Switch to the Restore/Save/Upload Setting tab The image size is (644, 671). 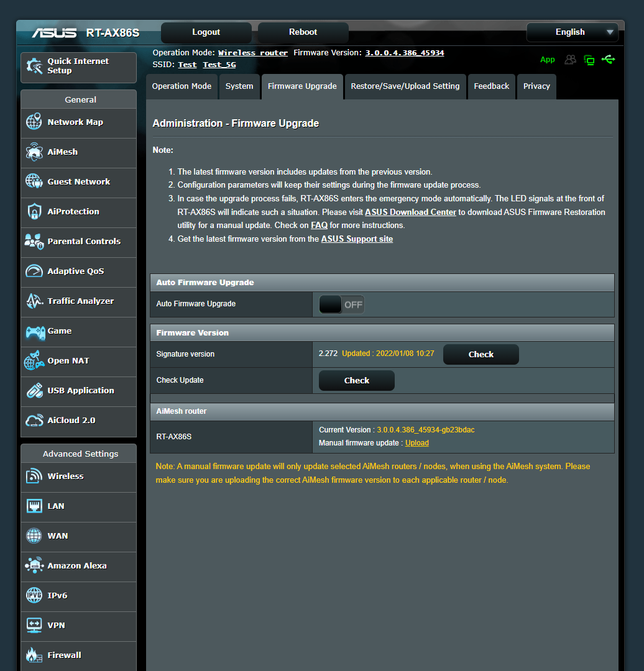tap(405, 86)
